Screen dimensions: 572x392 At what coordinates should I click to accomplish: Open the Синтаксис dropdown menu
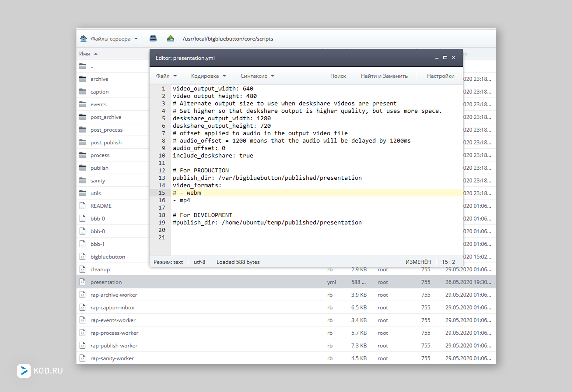tap(257, 76)
